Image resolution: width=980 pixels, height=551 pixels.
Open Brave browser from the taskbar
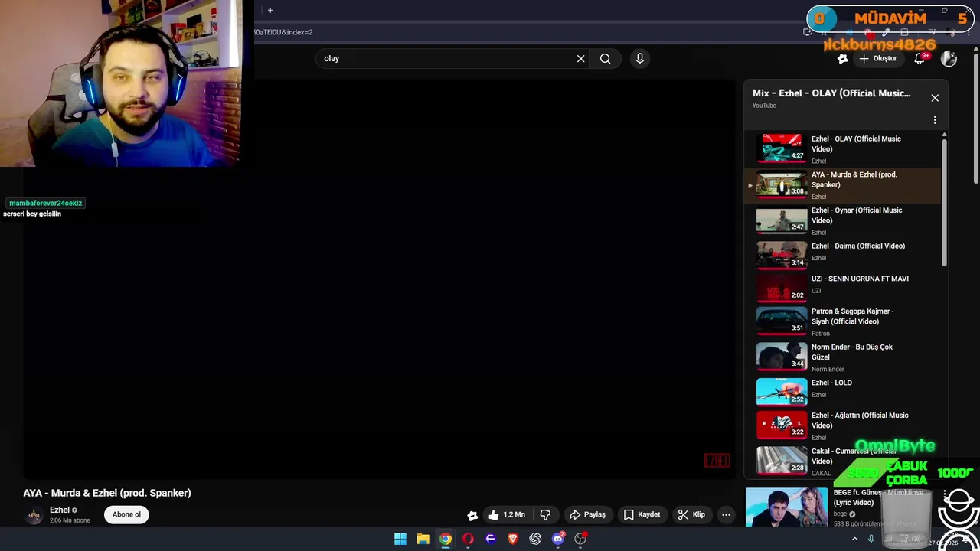pos(513,539)
